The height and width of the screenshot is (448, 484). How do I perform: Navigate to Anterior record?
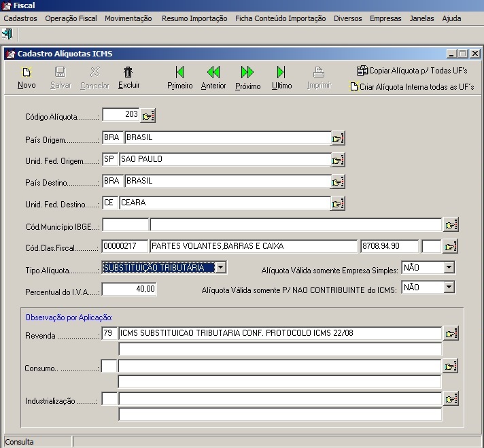(x=213, y=72)
